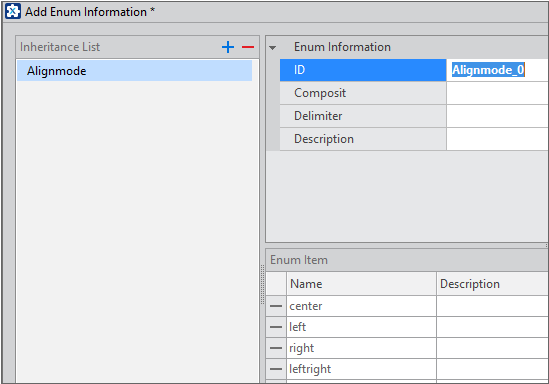The height and width of the screenshot is (384, 549).
Task: Select the leftright name cell
Action: click(x=361, y=369)
